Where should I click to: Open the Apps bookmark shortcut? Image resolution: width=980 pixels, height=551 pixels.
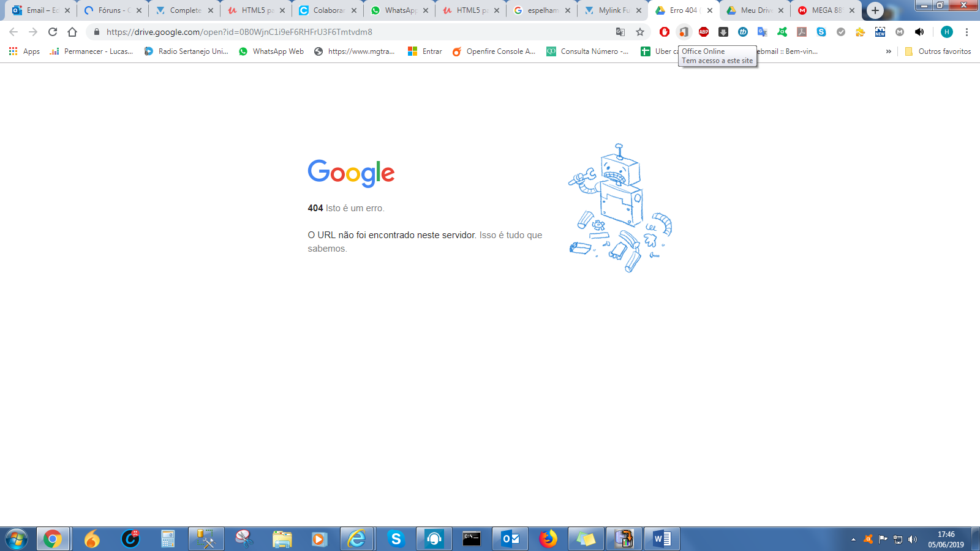click(x=24, y=51)
